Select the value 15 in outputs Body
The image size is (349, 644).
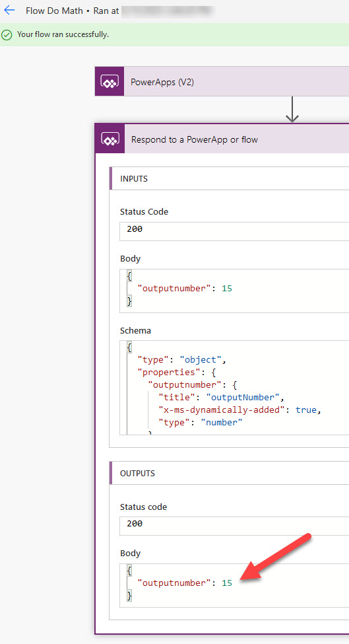(x=227, y=583)
